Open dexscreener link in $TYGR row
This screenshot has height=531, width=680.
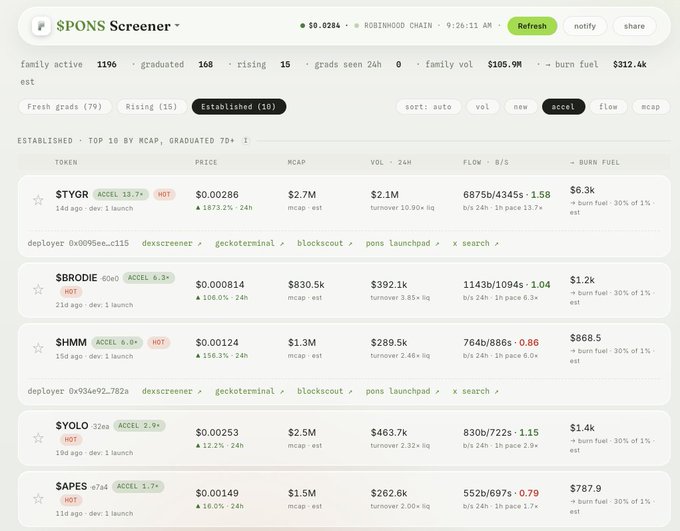[171, 243]
